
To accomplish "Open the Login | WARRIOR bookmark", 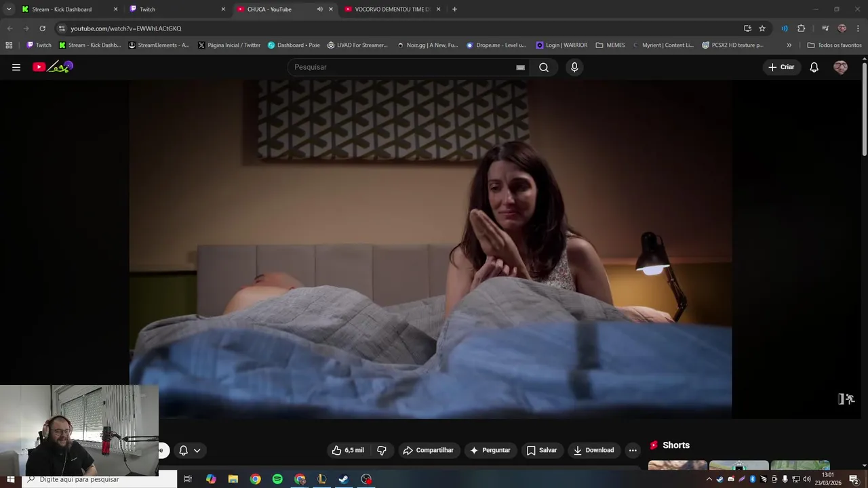I will (x=561, y=45).
